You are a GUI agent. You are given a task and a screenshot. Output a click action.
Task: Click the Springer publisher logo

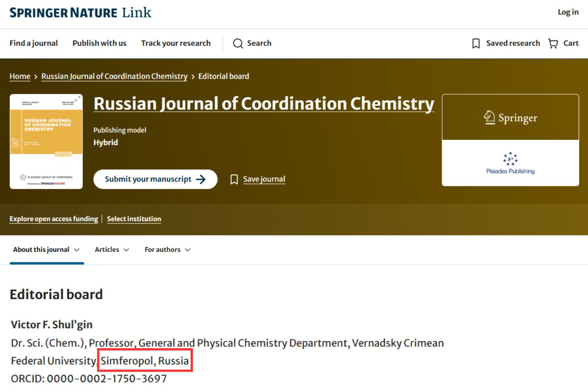[x=510, y=117]
